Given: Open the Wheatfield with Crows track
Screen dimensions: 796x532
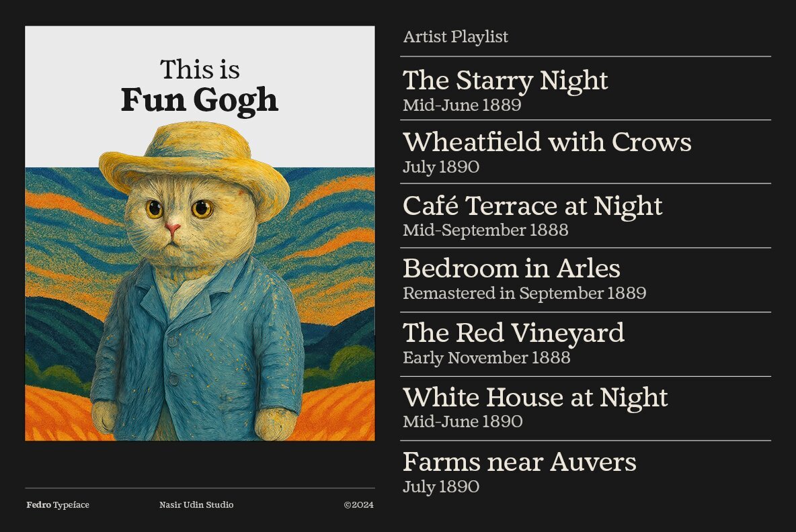Looking at the screenshot, I should click(547, 142).
